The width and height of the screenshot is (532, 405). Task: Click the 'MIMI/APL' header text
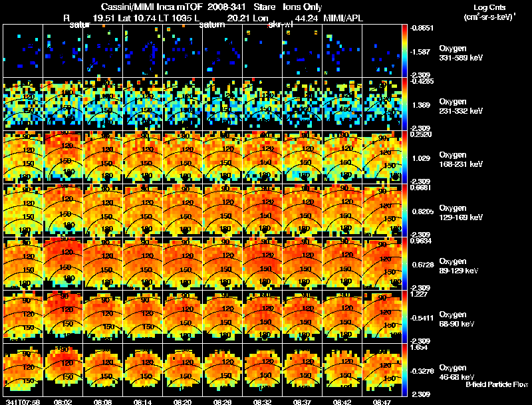pyautogui.click(x=343, y=18)
